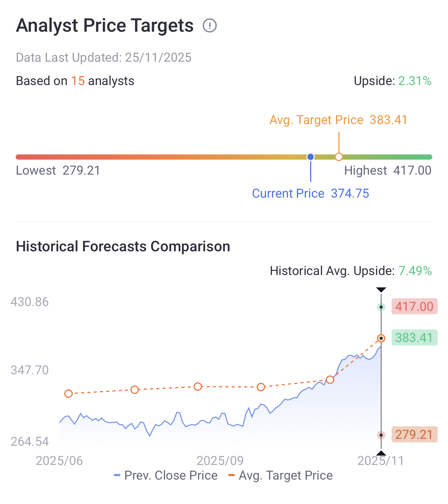
Task: Click the black triangle atop the chart cursor
Action: coord(381,290)
